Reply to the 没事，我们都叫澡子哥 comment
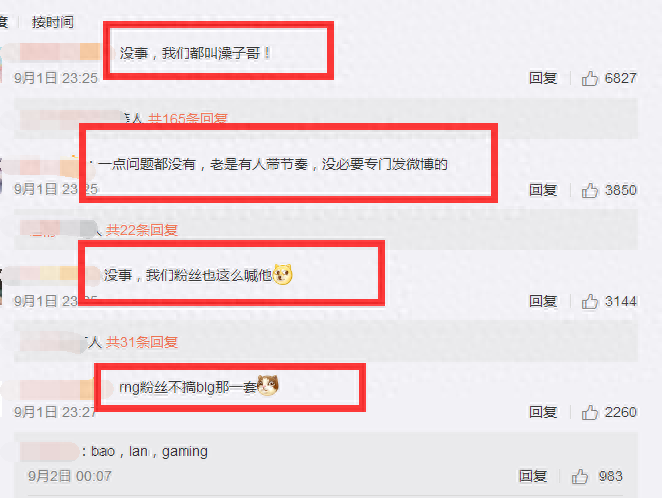Screen dimensions: 662x498 [543, 78]
